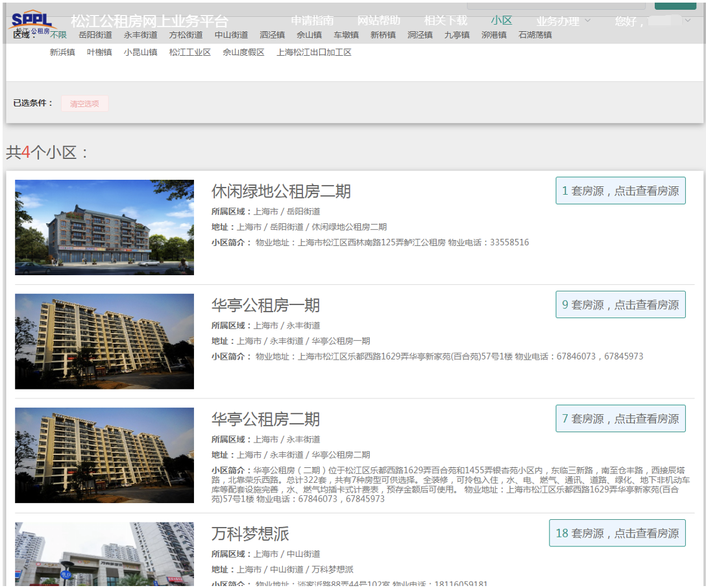The height and width of the screenshot is (588, 706).
Task: Open the 万科梦想派 community title
Action: 250,534
